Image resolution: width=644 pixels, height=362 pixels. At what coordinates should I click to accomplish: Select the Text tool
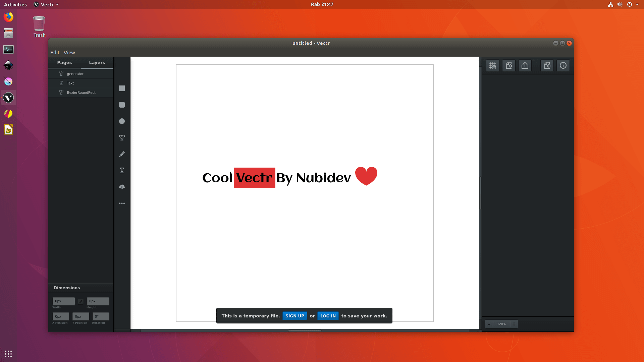[122, 171]
